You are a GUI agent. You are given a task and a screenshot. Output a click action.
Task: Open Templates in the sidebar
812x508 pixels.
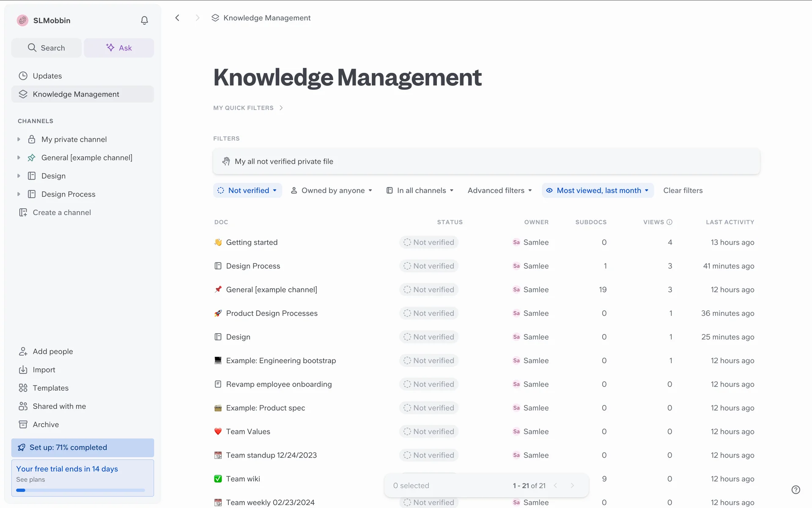click(x=50, y=388)
